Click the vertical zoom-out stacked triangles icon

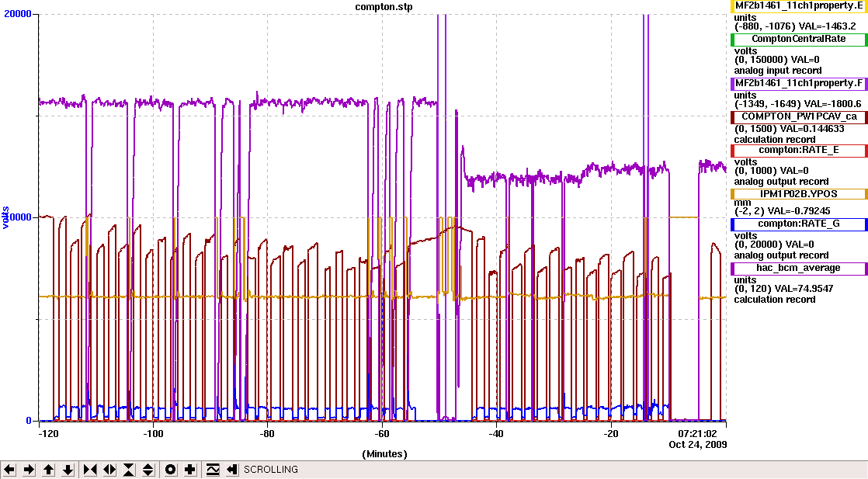pyautogui.click(x=148, y=470)
